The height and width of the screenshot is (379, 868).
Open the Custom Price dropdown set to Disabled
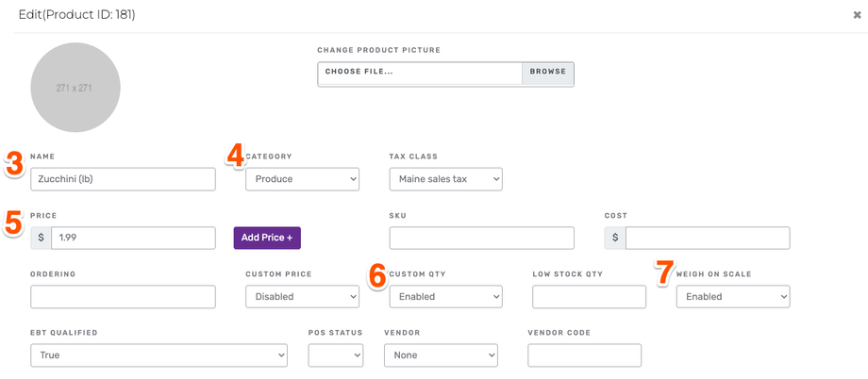(x=302, y=297)
